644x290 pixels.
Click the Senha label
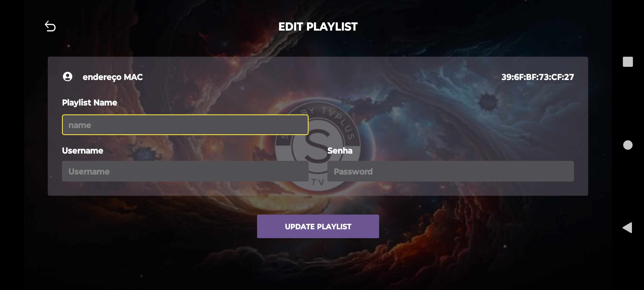[340, 151]
